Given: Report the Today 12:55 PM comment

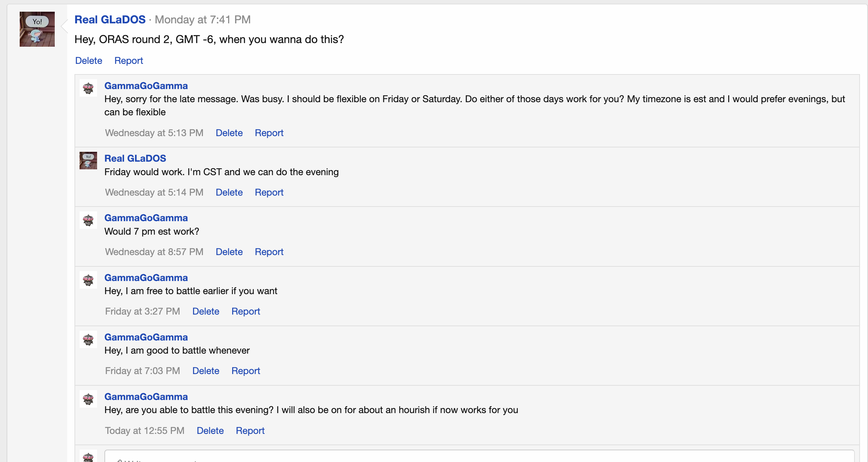Looking at the screenshot, I should coord(250,431).
